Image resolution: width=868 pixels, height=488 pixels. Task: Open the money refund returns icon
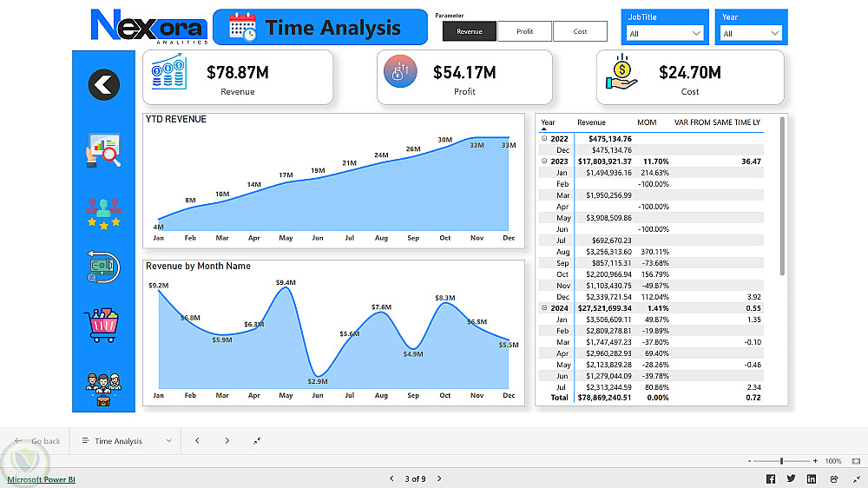point(103,267)
